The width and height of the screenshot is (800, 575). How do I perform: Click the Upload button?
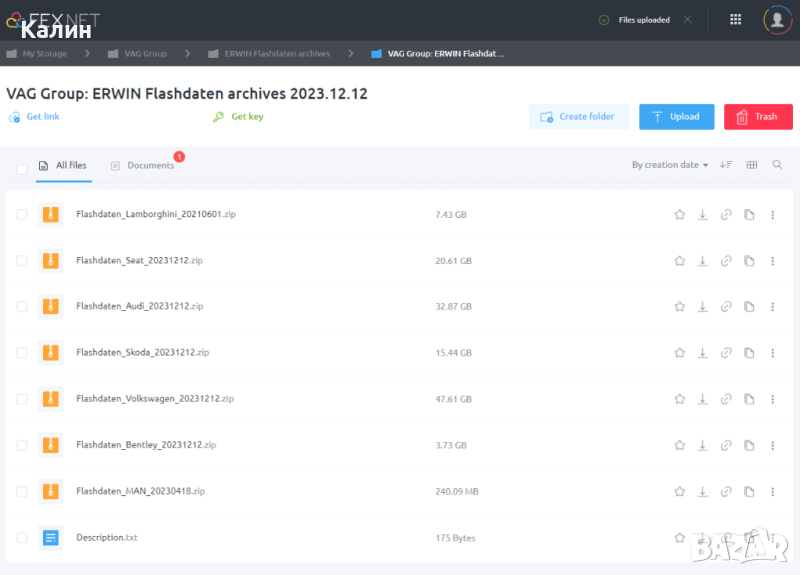pyautogui.click(x=677, y=117)
